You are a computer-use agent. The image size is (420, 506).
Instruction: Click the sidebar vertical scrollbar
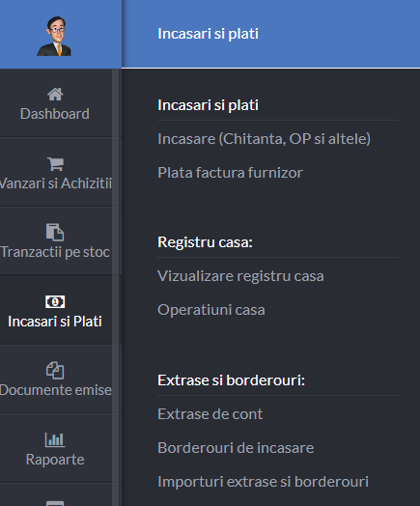click(117, 287)
